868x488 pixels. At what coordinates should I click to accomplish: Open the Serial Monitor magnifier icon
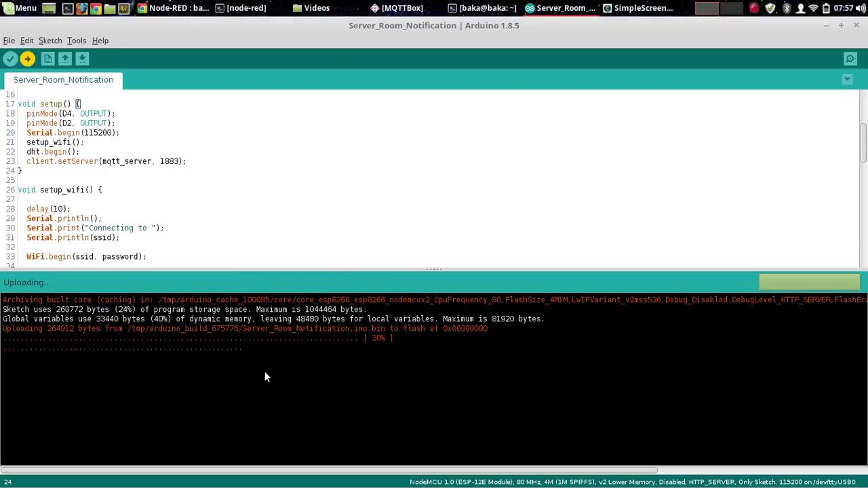850,59
